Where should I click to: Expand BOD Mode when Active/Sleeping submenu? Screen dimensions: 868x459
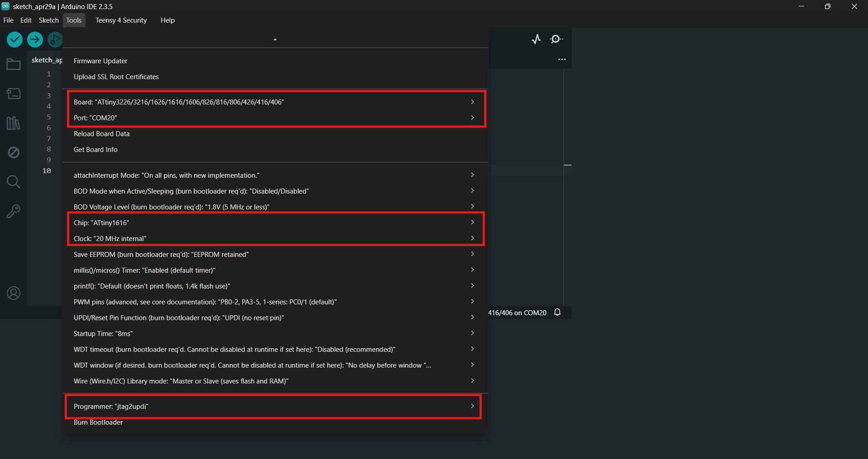click(x=275, y=191)
